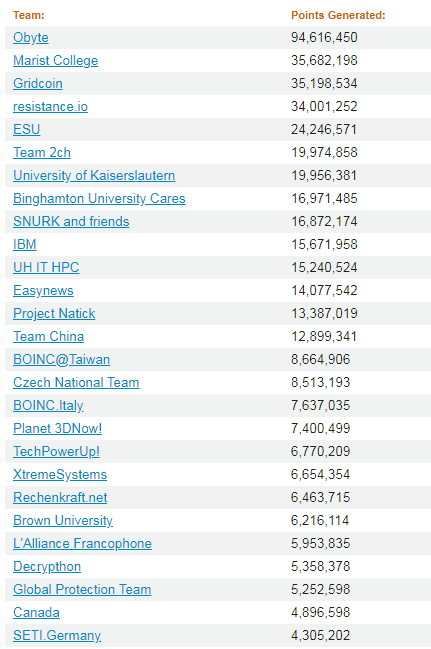
Task: Open SNURK and friends team
Action: point(71,221)
